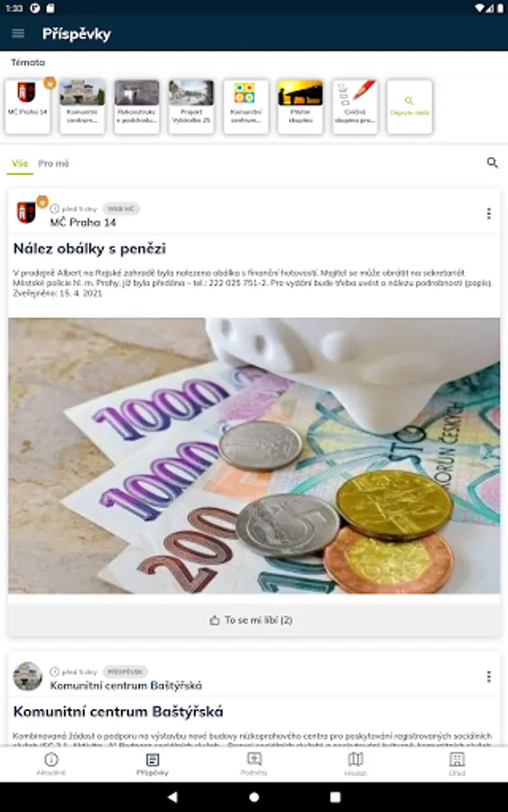Select the topic card with red pencil checklist
Viewport: 508px width, 812px height.
[355, 106]
